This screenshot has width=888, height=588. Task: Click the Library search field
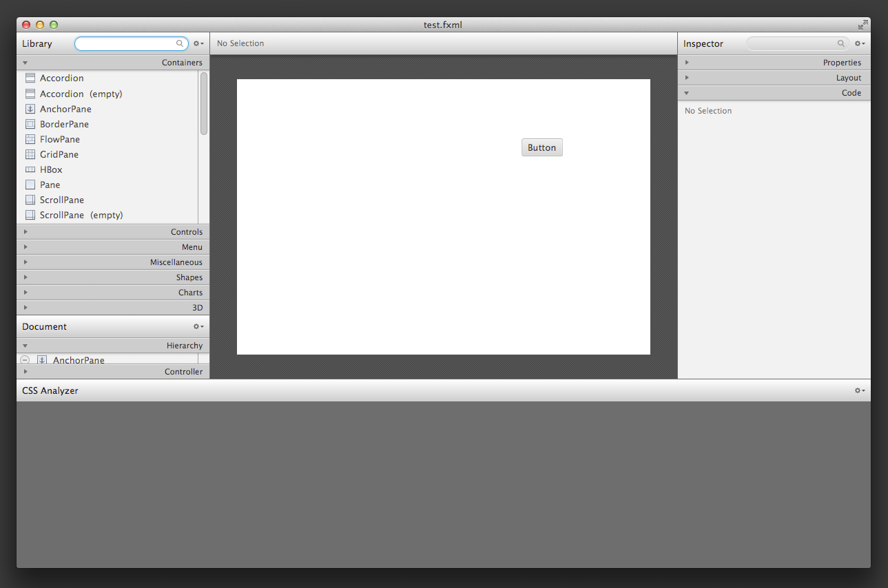[127, 43]
